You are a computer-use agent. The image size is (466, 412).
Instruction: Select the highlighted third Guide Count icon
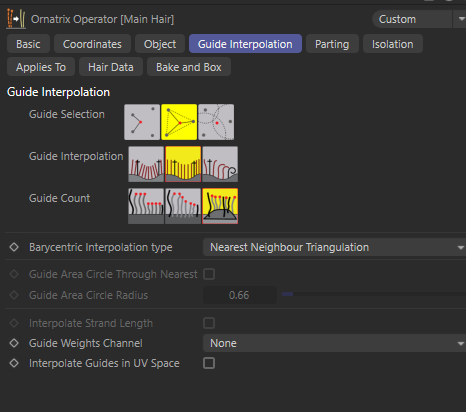pos(220,206)
